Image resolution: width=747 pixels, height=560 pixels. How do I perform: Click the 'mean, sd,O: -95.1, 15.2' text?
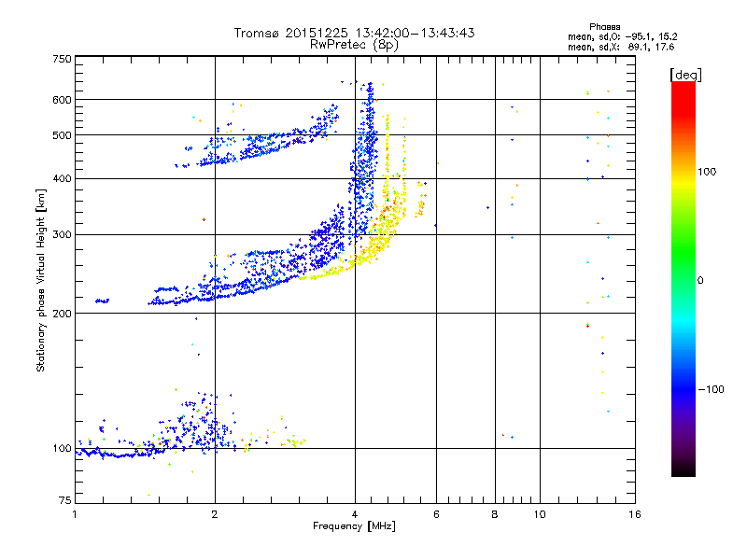coord(622,36)
